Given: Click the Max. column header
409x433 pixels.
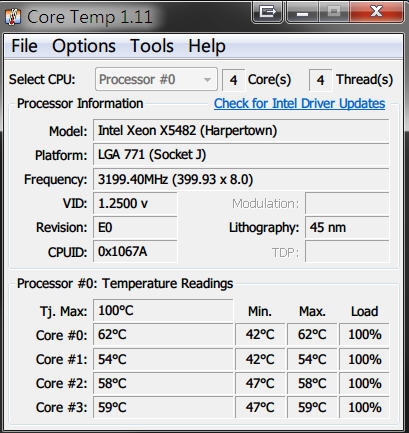Looking at the screenshot, I should click(x=312, y=311).
